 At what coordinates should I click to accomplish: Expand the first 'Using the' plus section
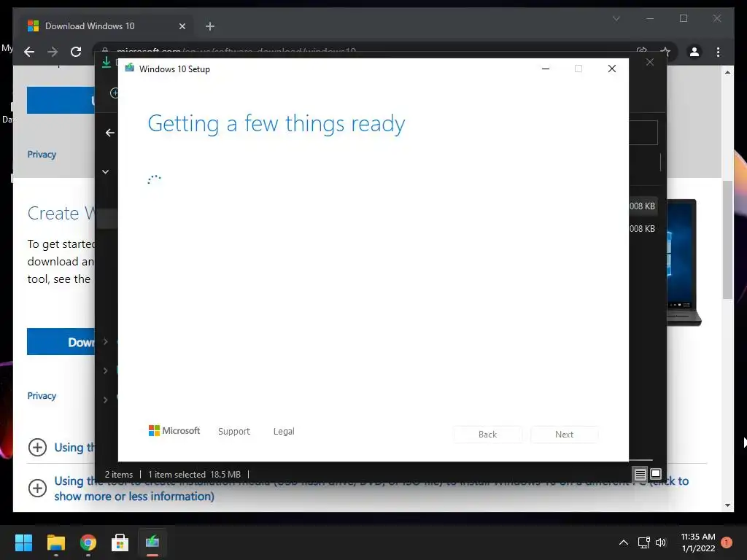[37, 447]
